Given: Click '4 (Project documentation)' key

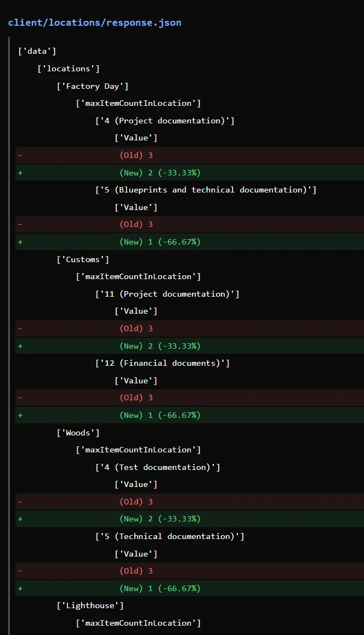Looking at the screenshot, I should (x=165, y=121).
